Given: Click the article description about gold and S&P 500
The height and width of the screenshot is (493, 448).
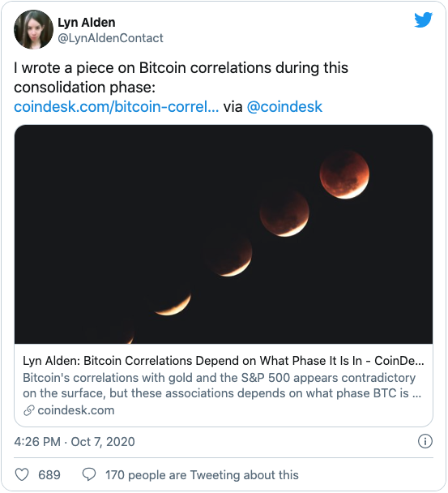Looking at the screenshot, I should pyautogui.click(x=222, y=385).
